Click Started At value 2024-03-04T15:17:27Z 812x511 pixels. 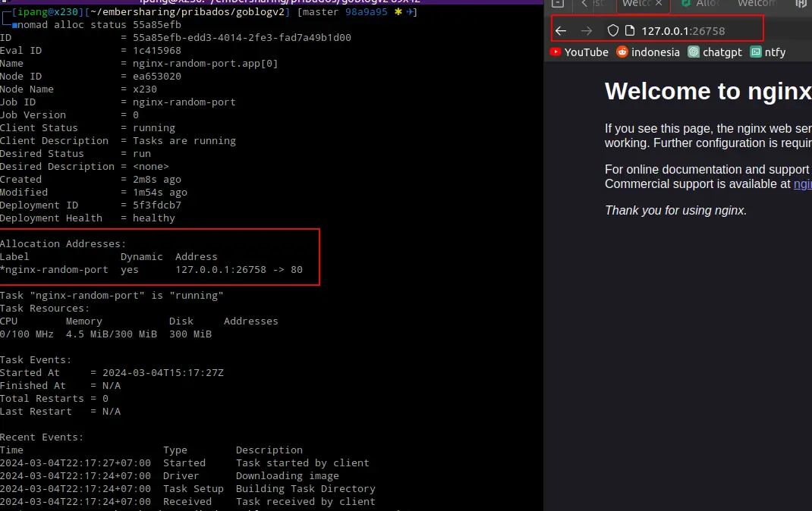[163, 373]
